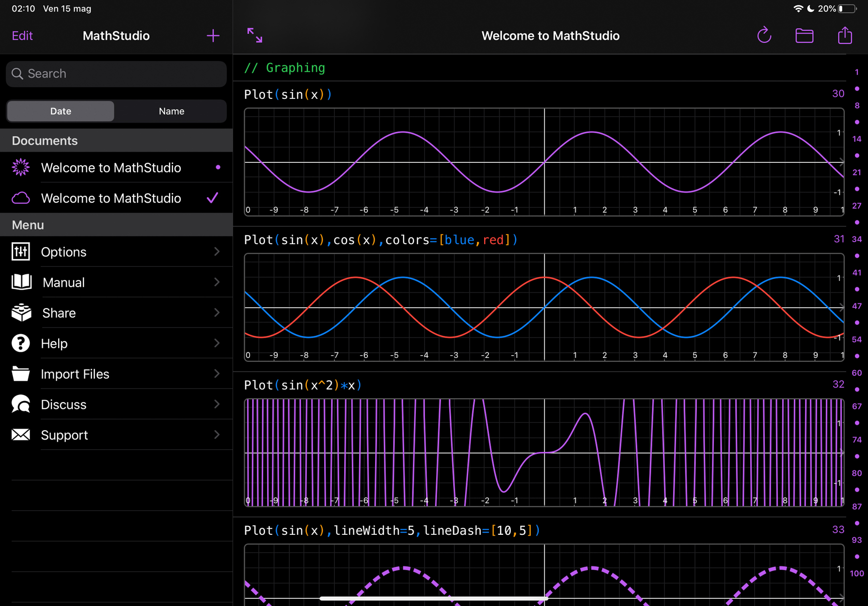Click the Search input field
The image size is (868, 606).
click(x=116, y=74)
